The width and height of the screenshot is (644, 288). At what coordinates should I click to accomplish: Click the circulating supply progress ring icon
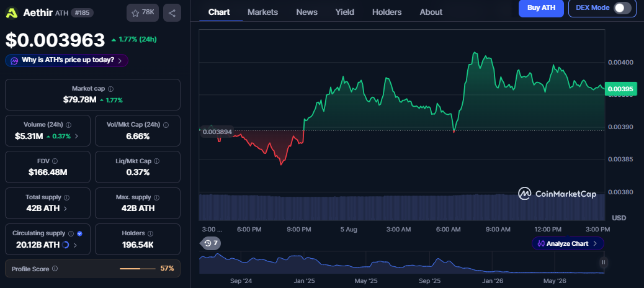65,245
